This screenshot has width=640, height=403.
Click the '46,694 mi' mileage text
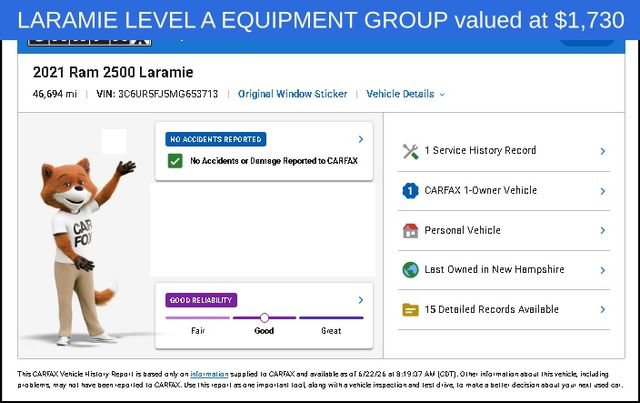[55, 94]
